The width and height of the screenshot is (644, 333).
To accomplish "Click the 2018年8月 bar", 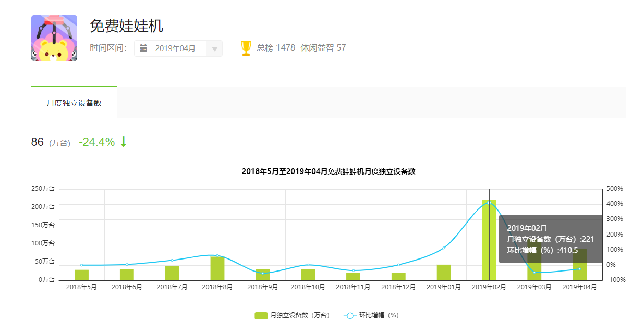I will coord(217,268).
